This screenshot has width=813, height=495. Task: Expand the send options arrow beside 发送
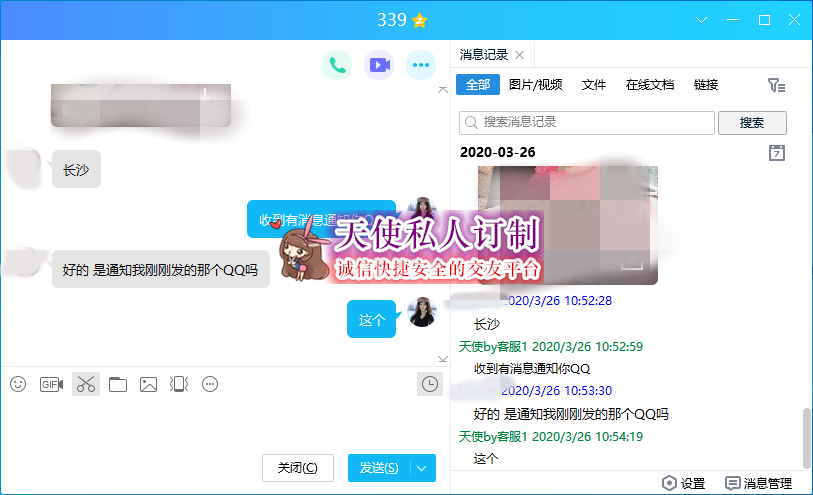click(424, 468)
